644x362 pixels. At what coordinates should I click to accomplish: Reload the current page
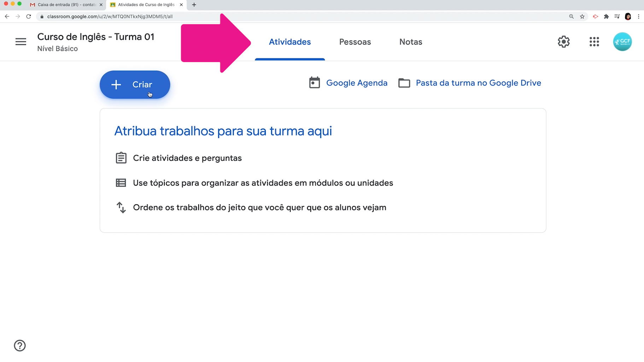pos(29,16)
